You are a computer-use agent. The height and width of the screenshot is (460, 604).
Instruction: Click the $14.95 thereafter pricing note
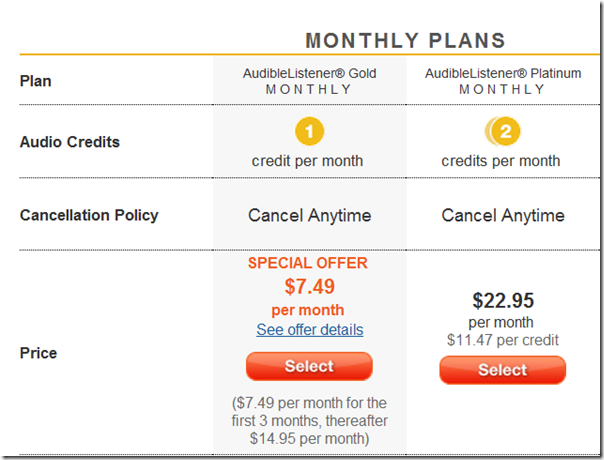tap(309, 421)
